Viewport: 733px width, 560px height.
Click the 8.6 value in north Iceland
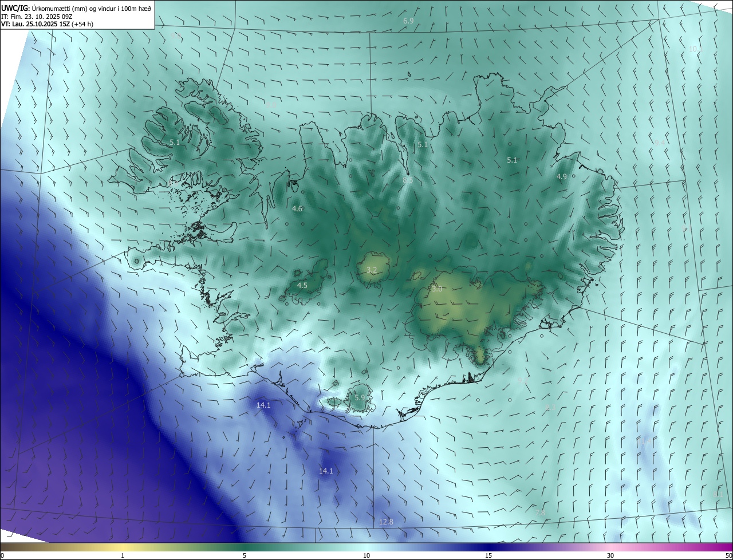coord(408,180)
